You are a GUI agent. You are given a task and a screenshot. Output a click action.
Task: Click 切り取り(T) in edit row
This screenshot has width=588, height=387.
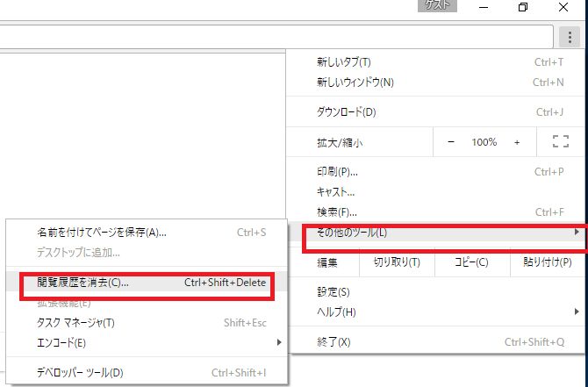397,262
